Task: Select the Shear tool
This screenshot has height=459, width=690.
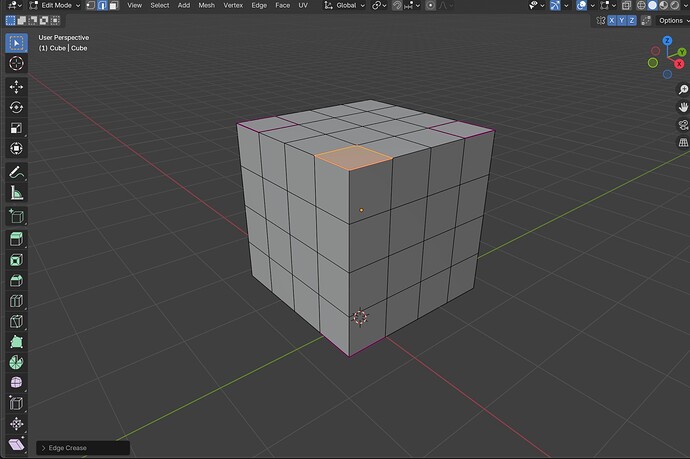Action: click(x=16, y=444)
